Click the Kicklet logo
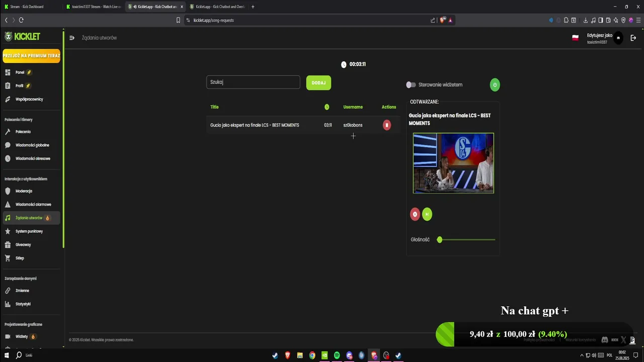This screenshot has width=644, height=362. tap(23, 37)
